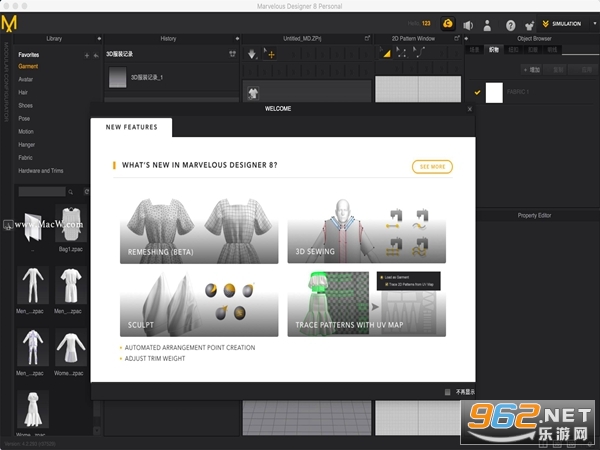Viewport: 600px width, 450px height.
Task: Select the Select/Move tool in 3D toolbar
Action: click(x=269, y=54)
